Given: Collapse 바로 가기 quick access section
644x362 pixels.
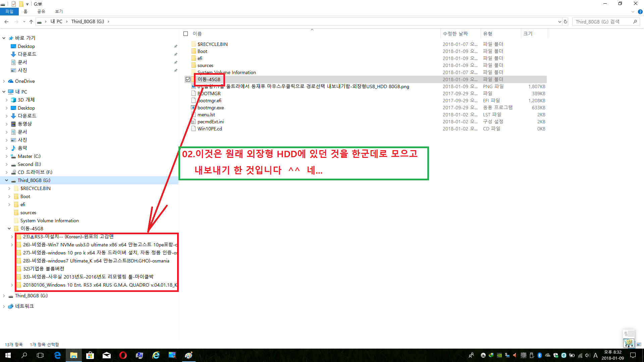Looking at the screenshot, I should tap(4, 38).
